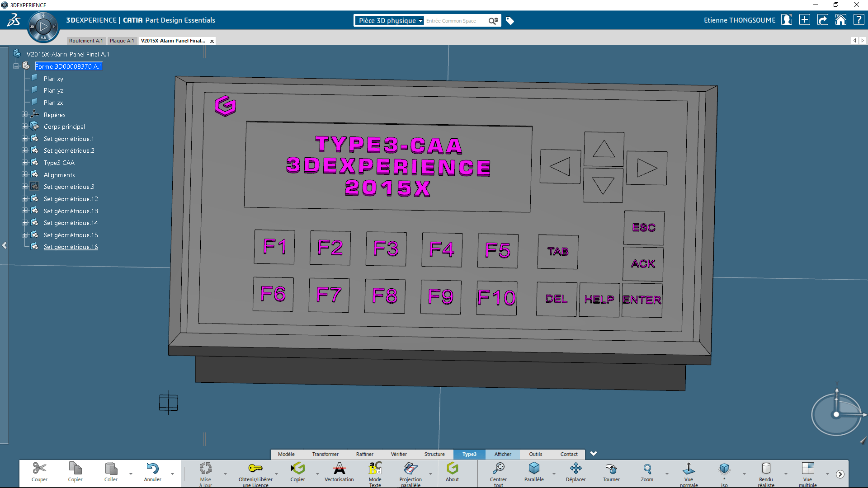Image resolution: width=868 pixels, height=488 pixels.
Task: Expand the Alignments tree node
Action: click(25, 175)
